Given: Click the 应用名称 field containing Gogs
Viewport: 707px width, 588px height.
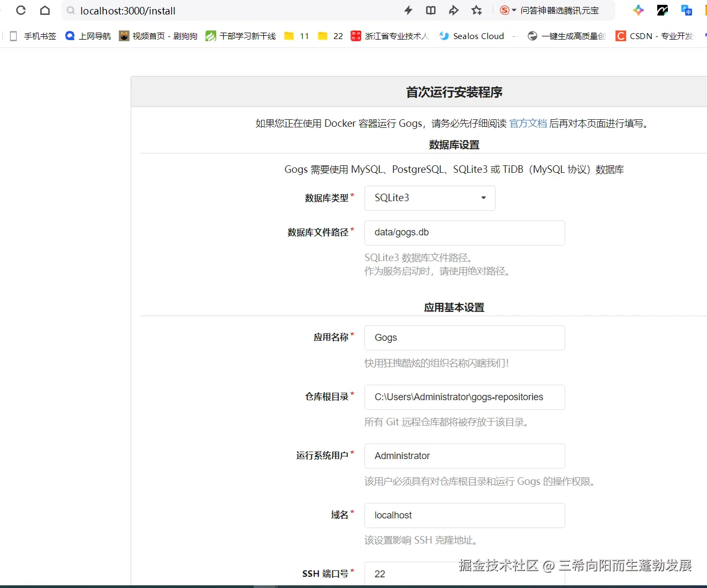Looking at the screenshot, I should (465, 338).
